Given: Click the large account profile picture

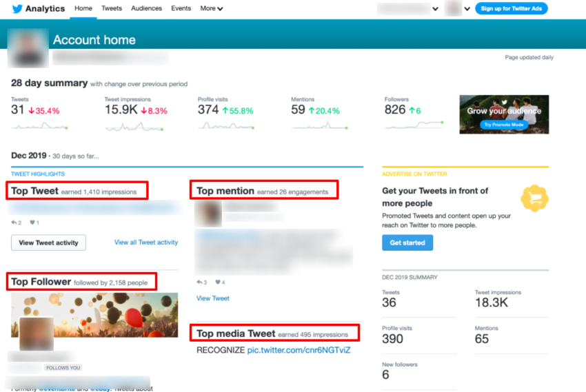Looking at the screenshot, I should 28,48.
